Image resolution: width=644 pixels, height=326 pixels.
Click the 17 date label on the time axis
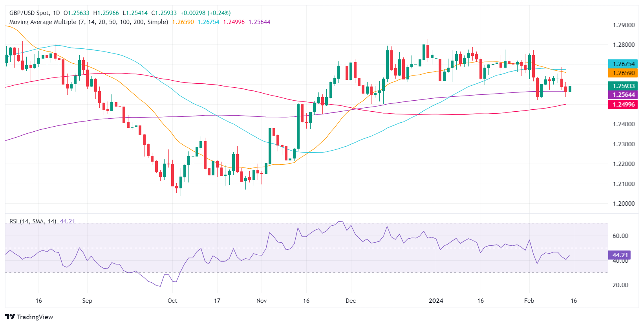(217, 301)
